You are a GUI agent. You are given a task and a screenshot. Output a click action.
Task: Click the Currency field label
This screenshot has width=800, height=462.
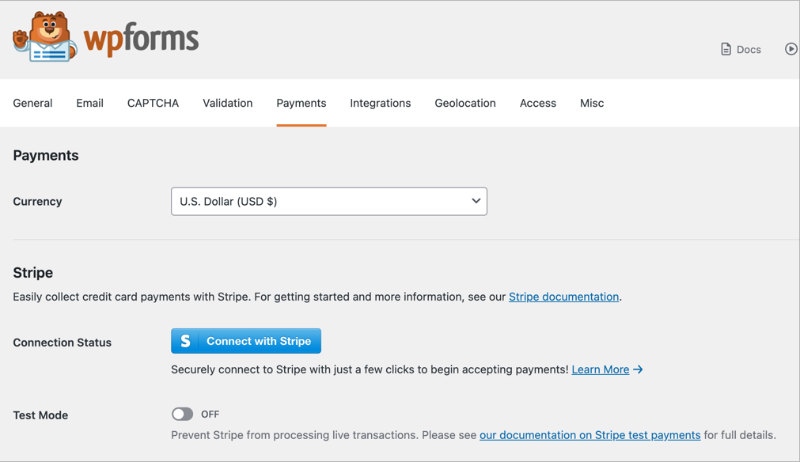[37, 201]
